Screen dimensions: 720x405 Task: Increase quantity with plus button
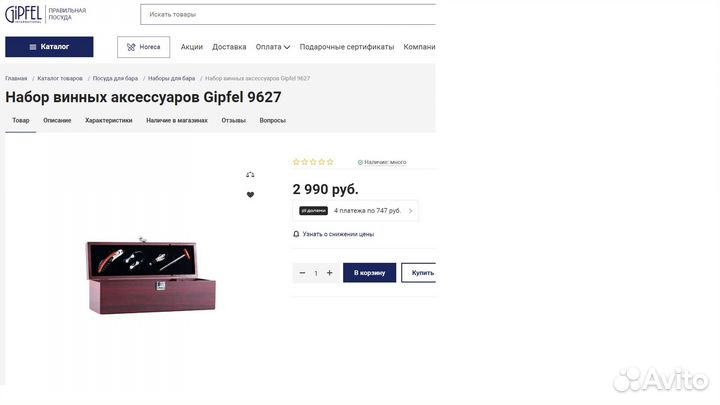pyautogui.click(x=329, y=273)
